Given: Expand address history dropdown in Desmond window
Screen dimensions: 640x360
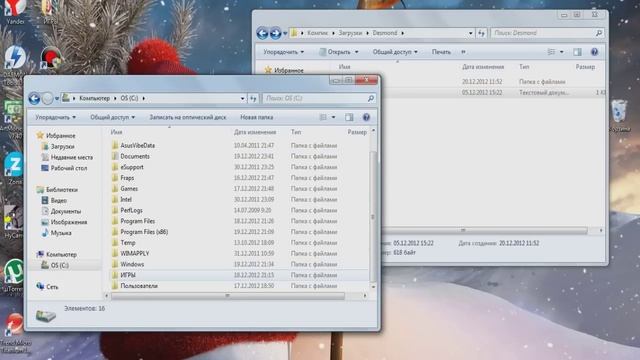Looking at the screenshot, I should point(471,33).
